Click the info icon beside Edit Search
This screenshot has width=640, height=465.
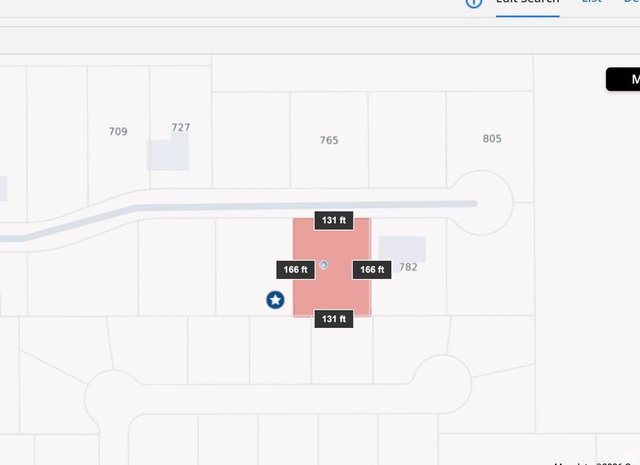point(474,3)
